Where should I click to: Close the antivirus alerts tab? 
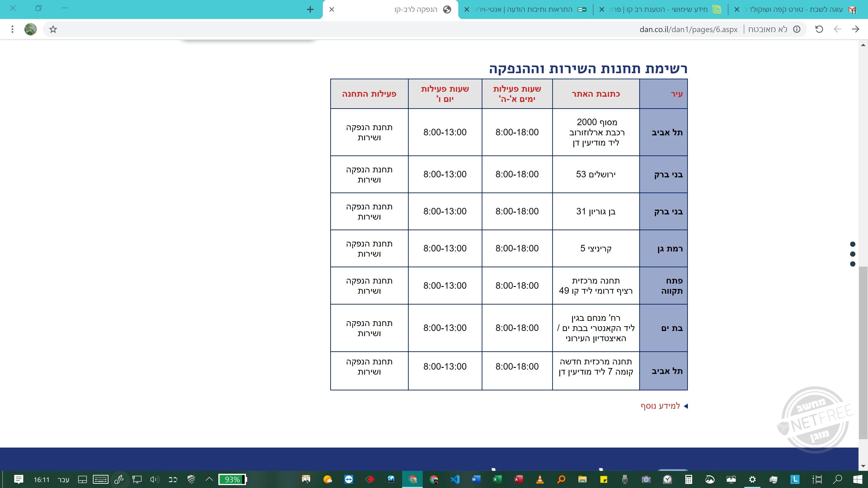point(467,9)
